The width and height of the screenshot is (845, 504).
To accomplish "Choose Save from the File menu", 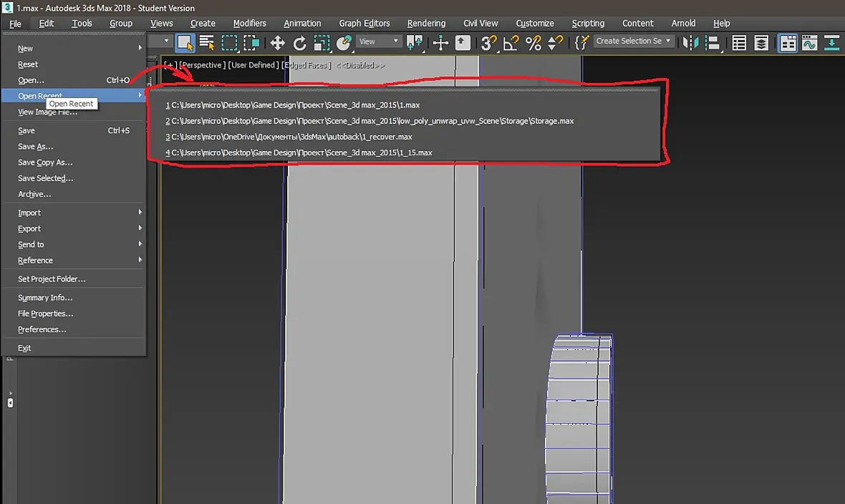I will click(74, 130).
